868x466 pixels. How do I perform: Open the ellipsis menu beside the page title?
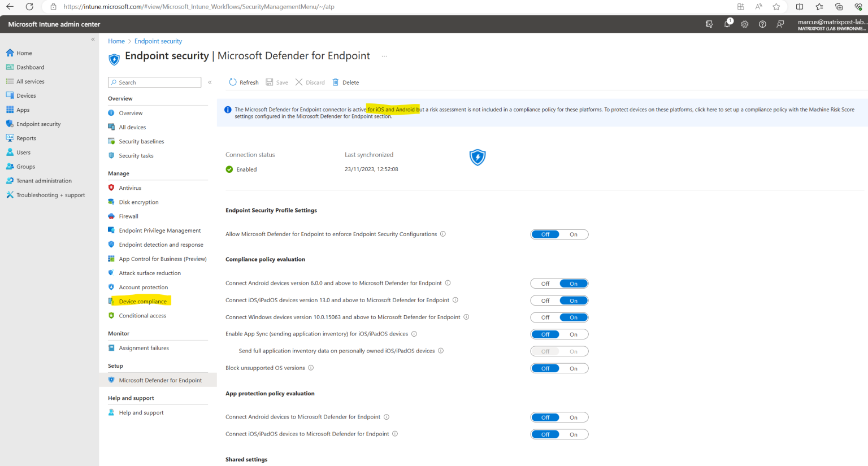(384, 56)
